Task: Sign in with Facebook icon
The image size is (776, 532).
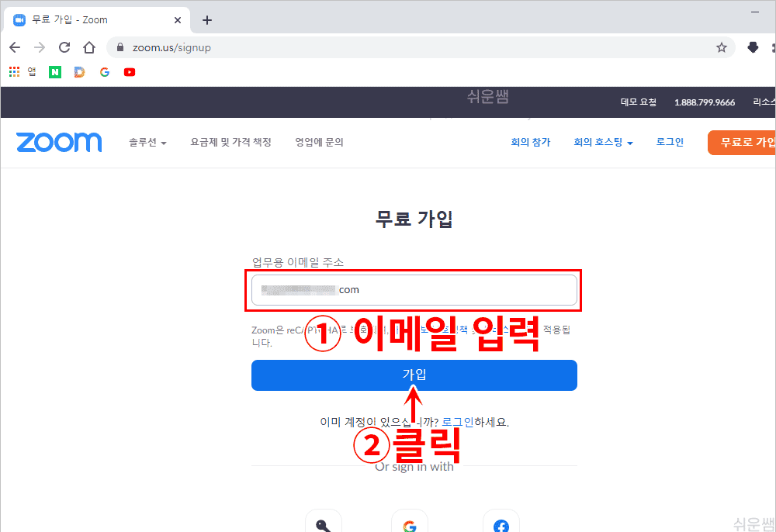Action: (x=501, y=522)
